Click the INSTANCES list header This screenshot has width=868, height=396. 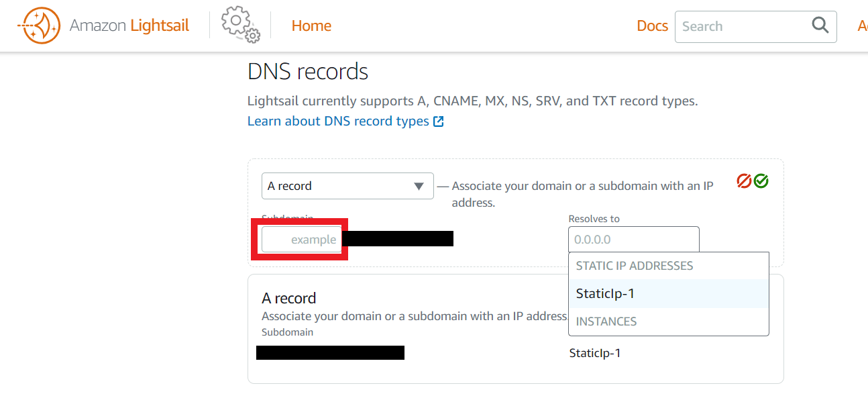coord(606,321)
